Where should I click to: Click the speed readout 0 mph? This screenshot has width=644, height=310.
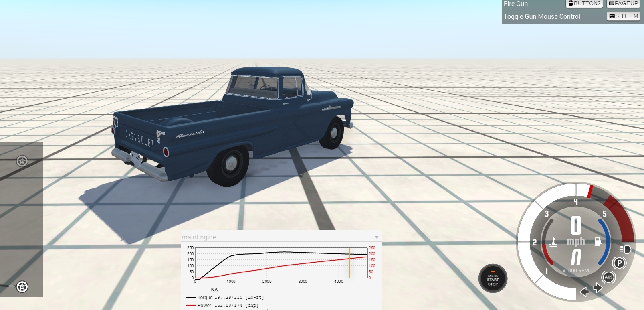576,231
